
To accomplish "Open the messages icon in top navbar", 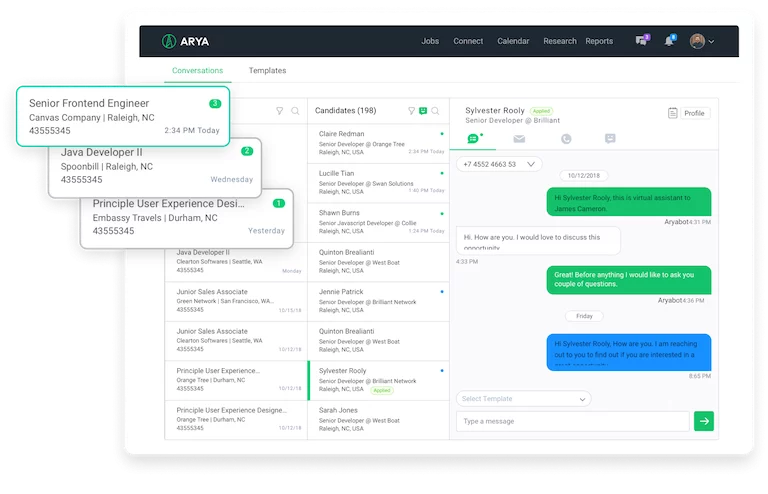I will tap(641, 41).
